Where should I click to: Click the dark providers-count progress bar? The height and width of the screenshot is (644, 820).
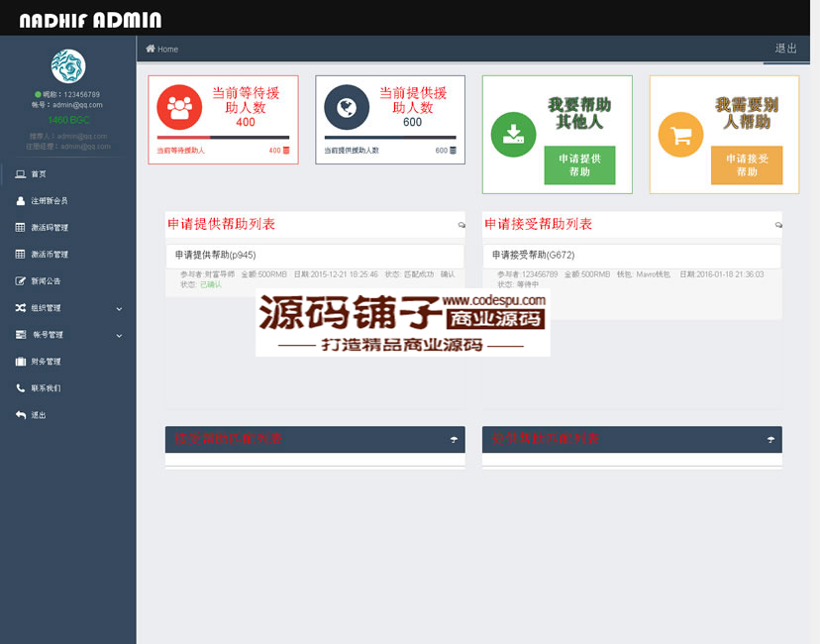(x=390, y=138)
